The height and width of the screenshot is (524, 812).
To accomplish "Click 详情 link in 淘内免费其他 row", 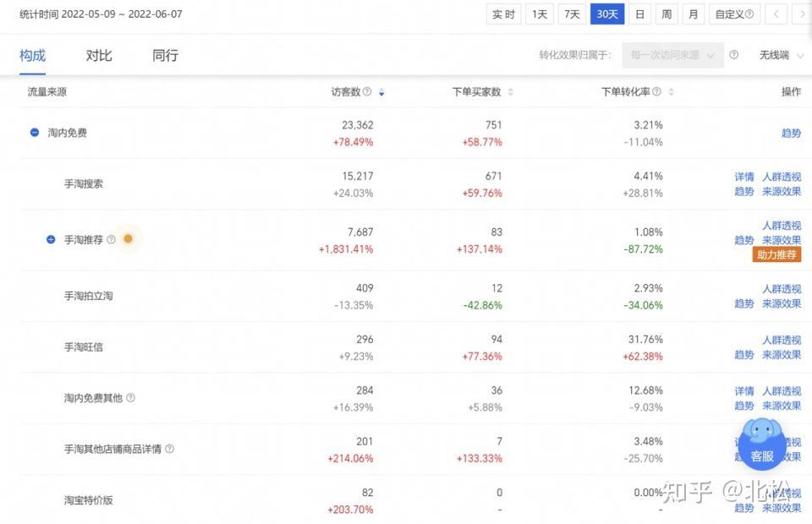I will (x=744, y=391).
